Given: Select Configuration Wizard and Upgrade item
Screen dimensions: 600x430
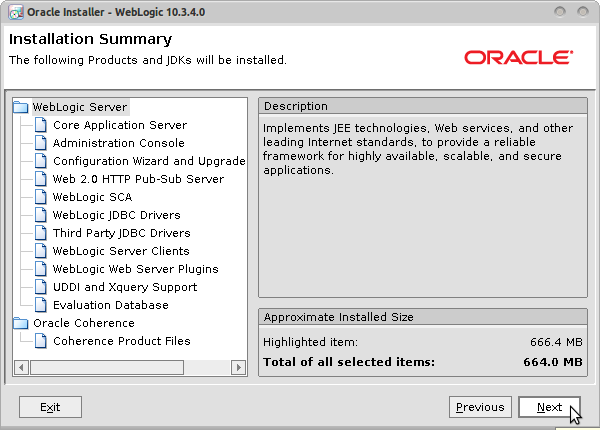Looking at the screenshot, I should tap(149, 161).
